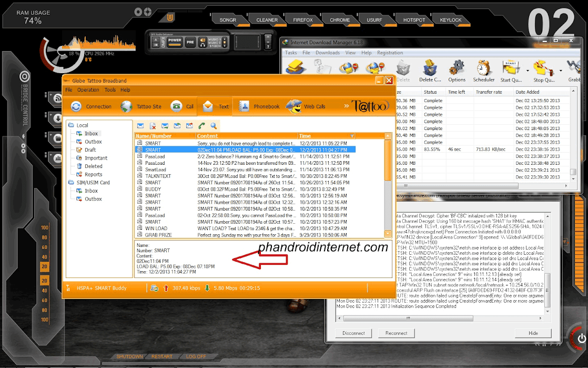Sort IDM list by Status column
The height and width of the screenshot is (368, 588).
point(433,92)
